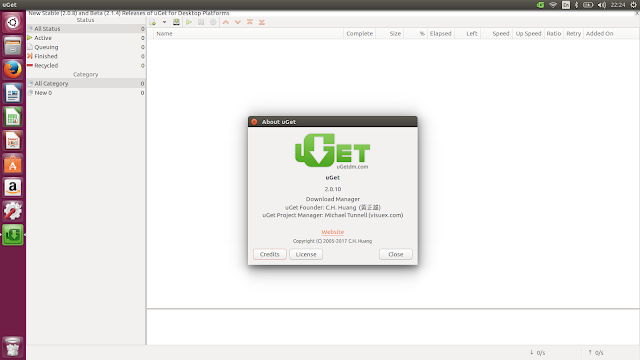The image size is (640, 360).
Task: Click the move up arrow icon
Action: [226, 22]
